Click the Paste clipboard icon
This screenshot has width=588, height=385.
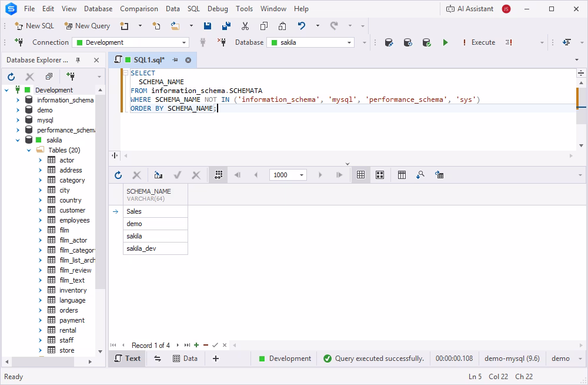[282, 26]
